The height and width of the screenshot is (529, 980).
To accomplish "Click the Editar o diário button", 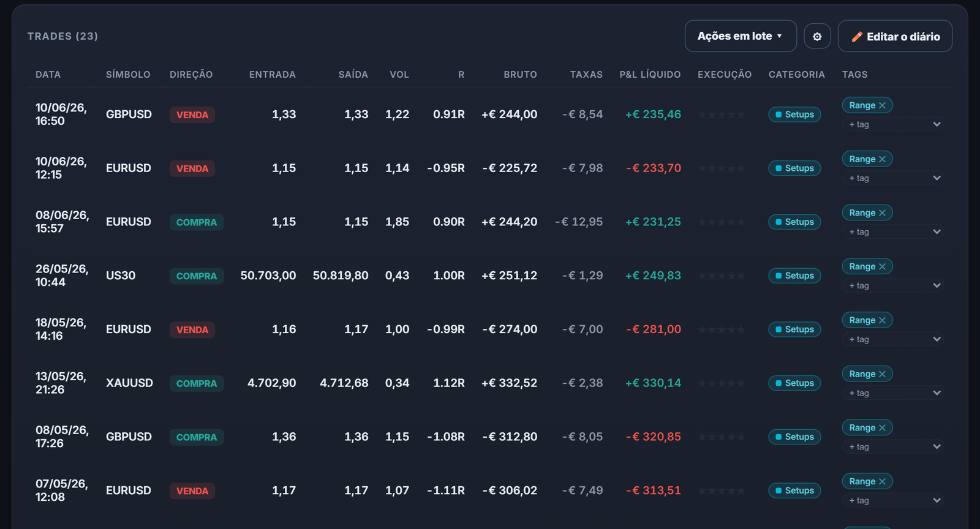I will (x=895, y=36).
